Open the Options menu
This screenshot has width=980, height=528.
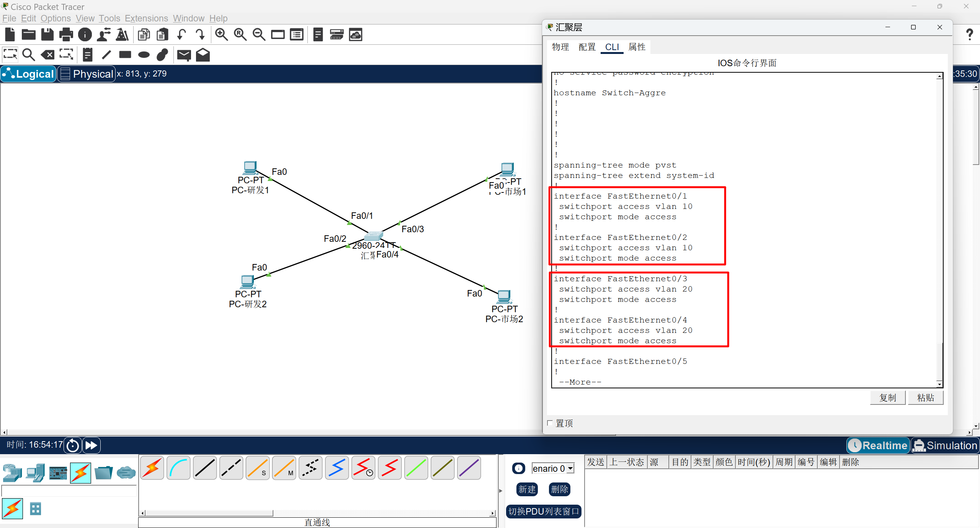[x=56, y=18]
